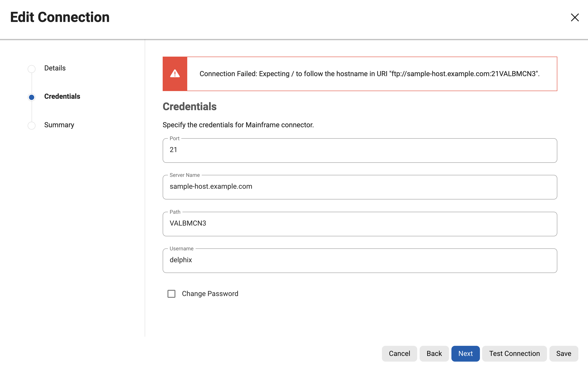
Task: Focus the Server Name input field
Action: pyautogui.click(x=359, y=187)
